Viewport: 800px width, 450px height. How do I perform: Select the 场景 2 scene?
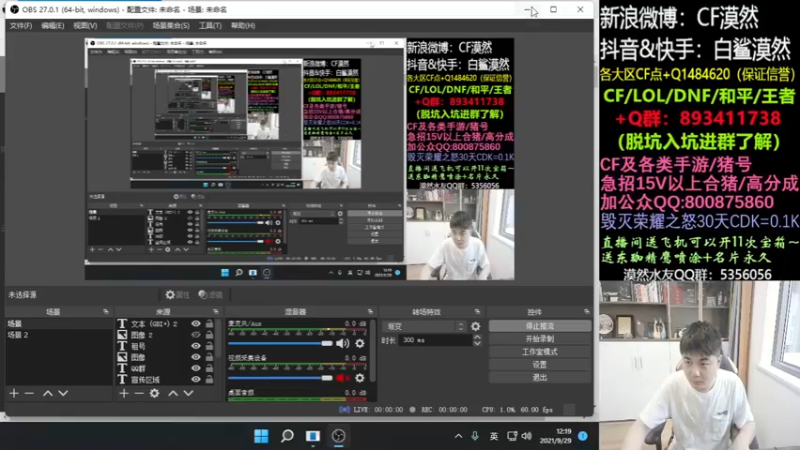(x=59, y=335)
